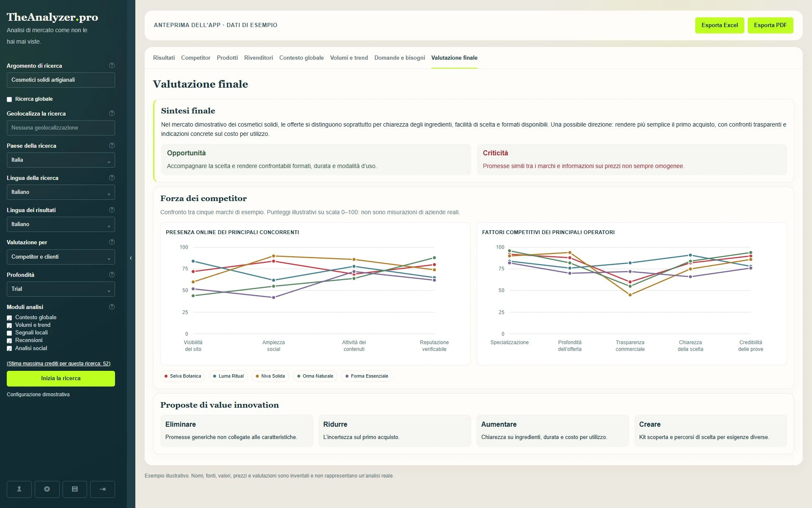Viewport: 812px width, 508px height.
Task: Click the Stima massima crediti link
Action: pos(58,364)
